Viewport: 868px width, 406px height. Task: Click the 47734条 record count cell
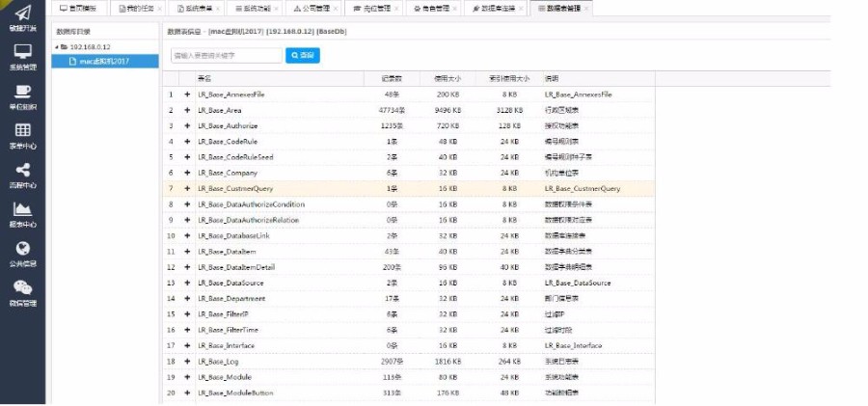[392, 110]
